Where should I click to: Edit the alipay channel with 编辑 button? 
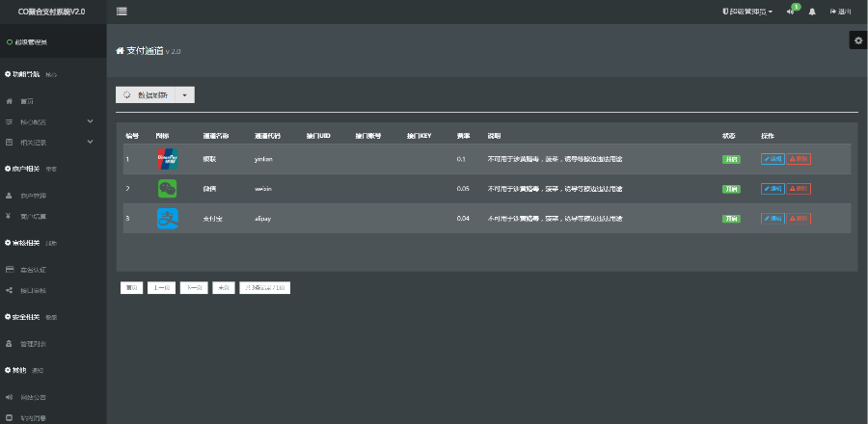pyautogui.click(x=773, y=219)
